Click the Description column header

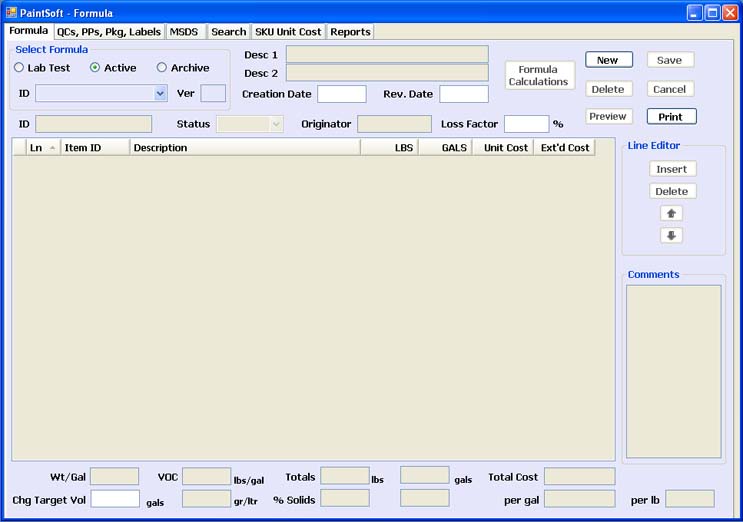coord(245,148)
